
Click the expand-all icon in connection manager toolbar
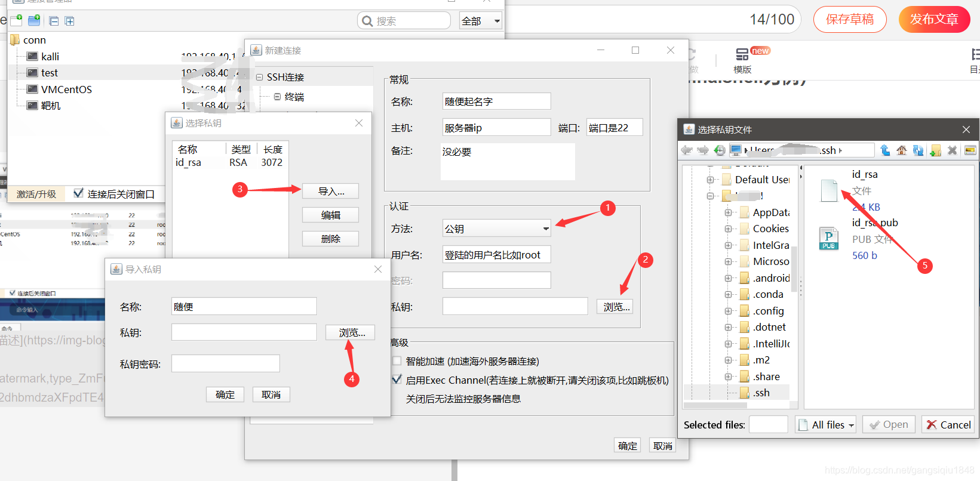pyautogui.click(x=70, y=21)
